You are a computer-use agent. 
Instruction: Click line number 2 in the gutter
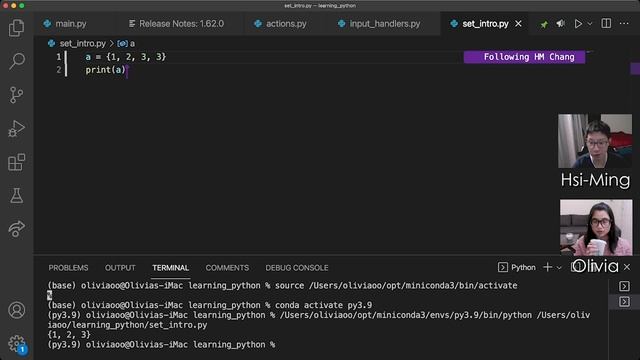(x=59, y=70)
